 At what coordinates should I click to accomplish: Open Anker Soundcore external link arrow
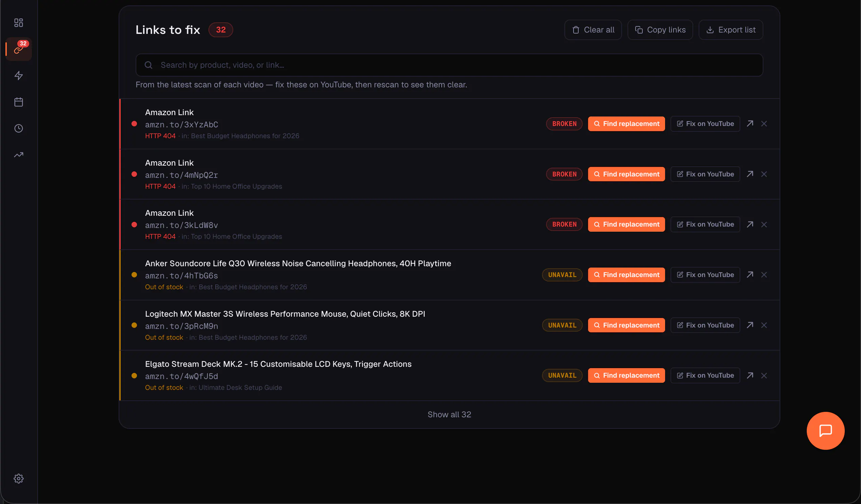[750, 275]
